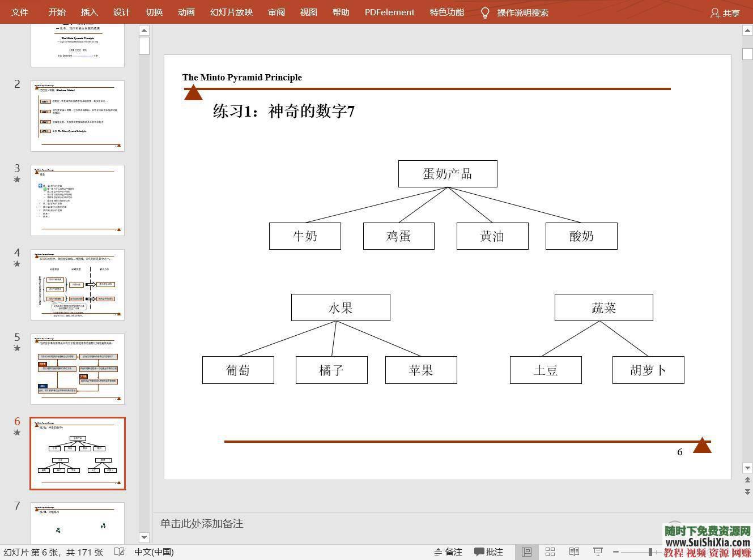Click the spell check icon in the status bar
The height and width of the screenshot is (560, 753).
coord(119,552)
